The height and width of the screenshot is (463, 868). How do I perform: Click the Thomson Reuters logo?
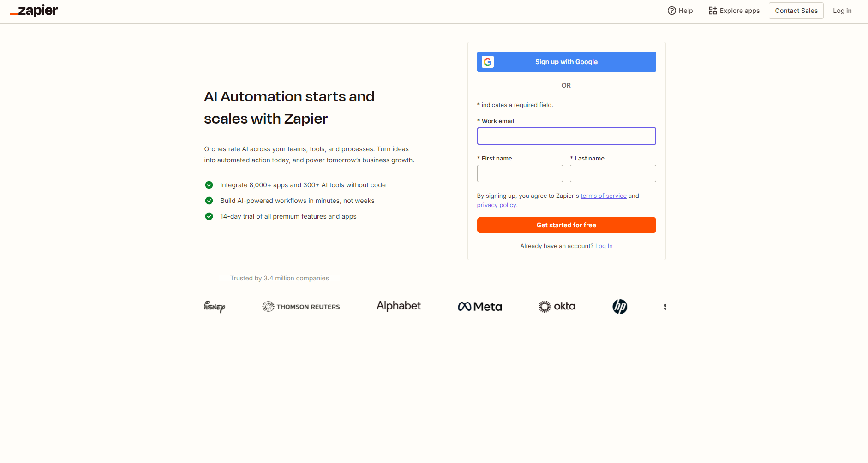301,307
